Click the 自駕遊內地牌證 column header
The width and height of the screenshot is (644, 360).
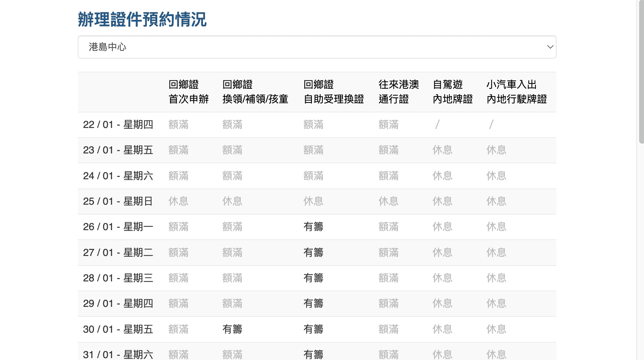[x=452, y=92]
